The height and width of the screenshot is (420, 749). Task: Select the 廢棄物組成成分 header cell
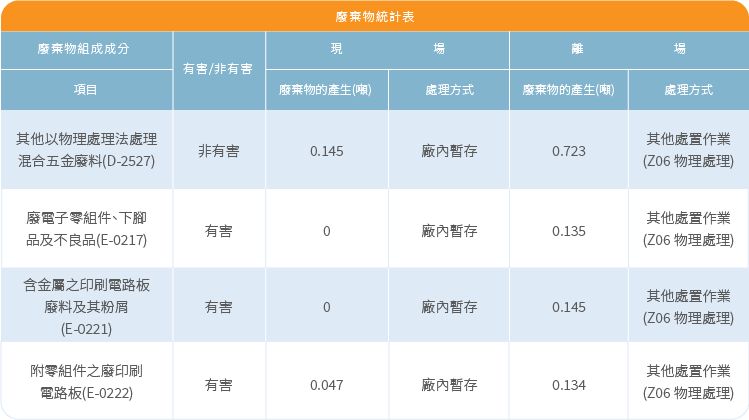(x=86, y=49)
